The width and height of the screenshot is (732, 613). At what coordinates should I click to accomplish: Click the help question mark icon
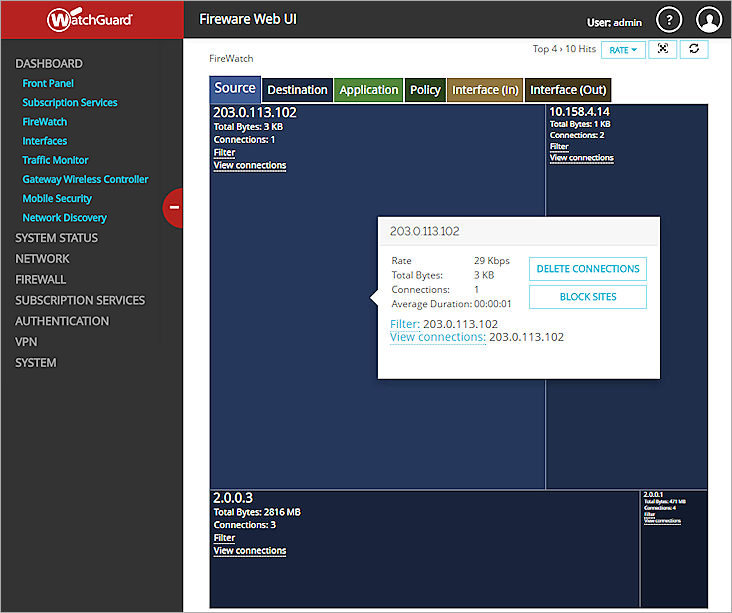pyautogui.click(x=669, y=20)
